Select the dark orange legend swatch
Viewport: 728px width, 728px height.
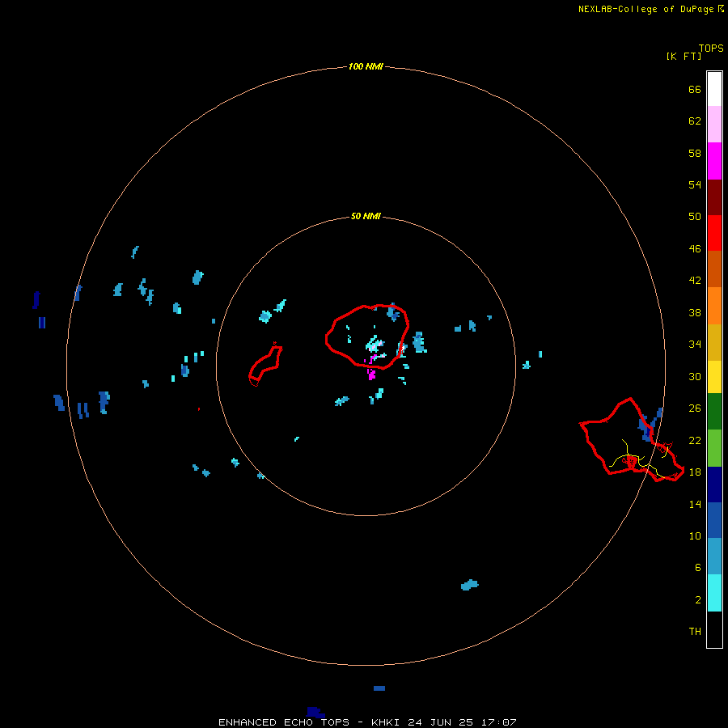coord(714,269)
